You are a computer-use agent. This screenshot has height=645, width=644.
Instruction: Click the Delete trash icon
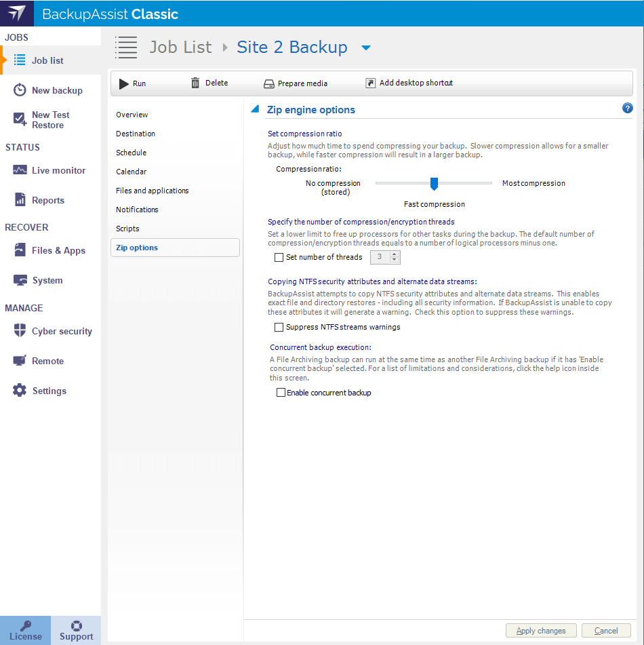pos(195,83)
